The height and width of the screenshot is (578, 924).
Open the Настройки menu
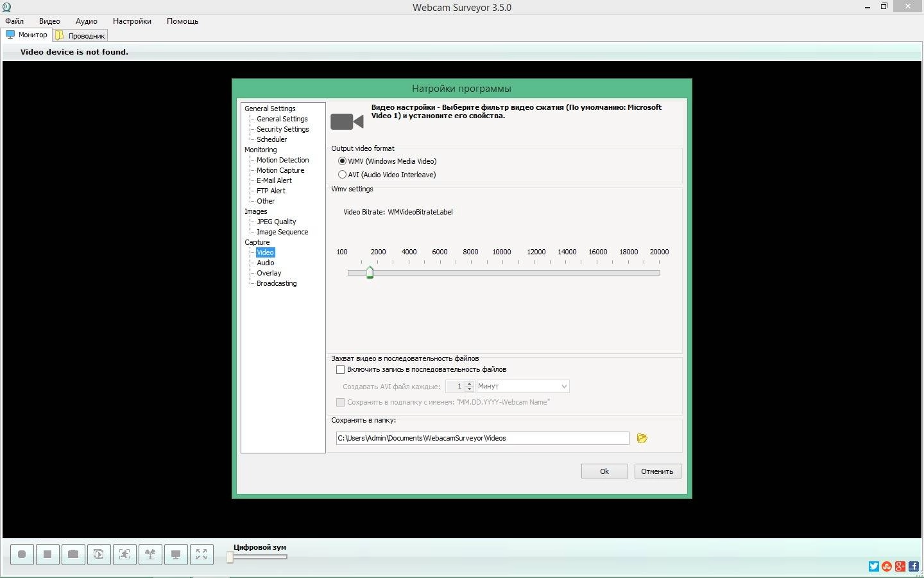click(x=132, y=21)
